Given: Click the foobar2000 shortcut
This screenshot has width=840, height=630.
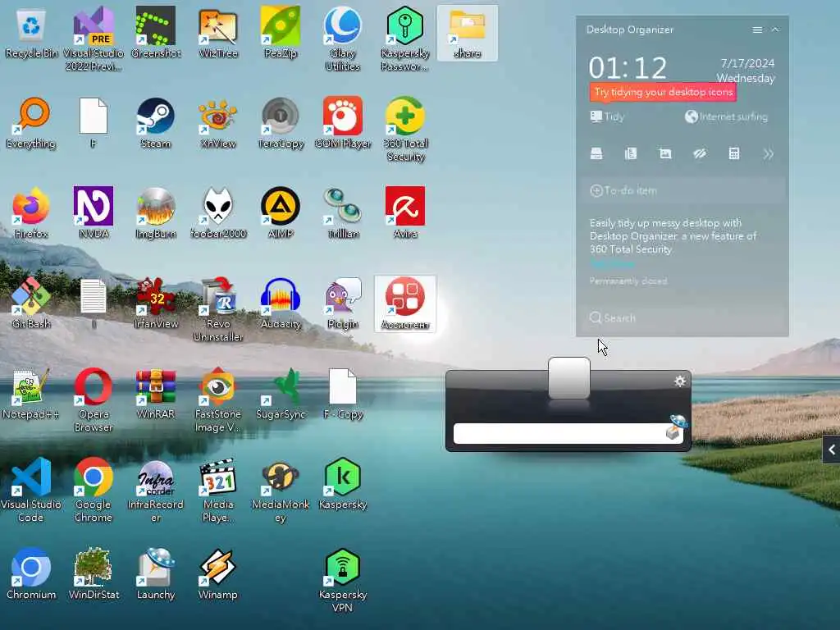Looking at the screenshot, I should [x=217, y=213].
